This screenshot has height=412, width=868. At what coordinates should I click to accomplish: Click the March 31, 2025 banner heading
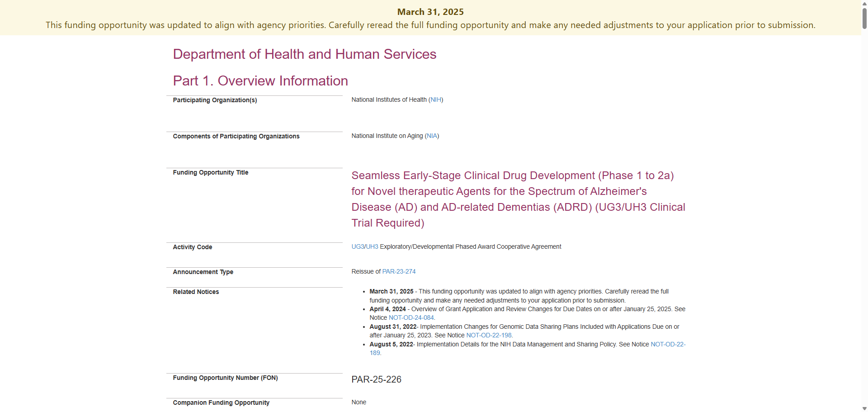tap(430, 12)
